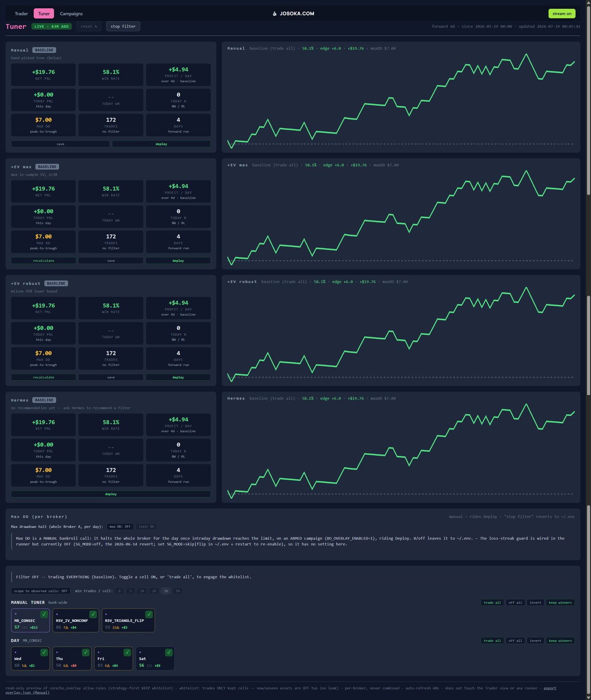Toggle the Thu day cell checkbox
Image resolution: width=591 pixels, height=700 pixels.
point(85,652)
